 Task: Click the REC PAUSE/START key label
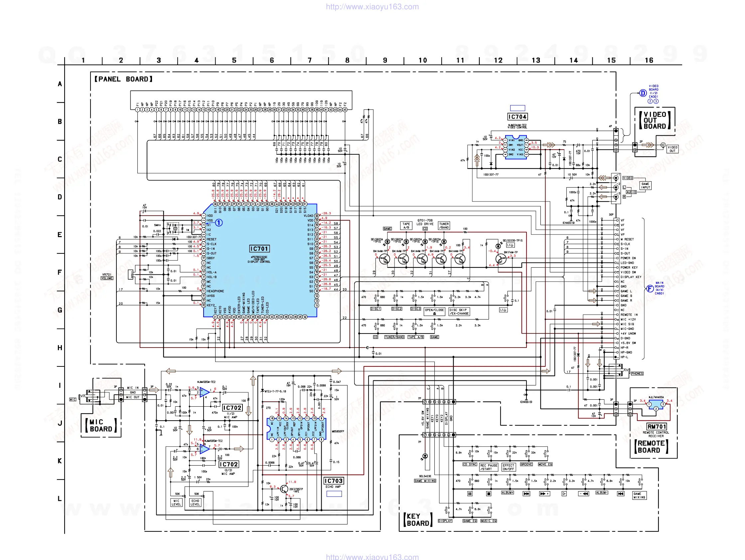point(489,467)
